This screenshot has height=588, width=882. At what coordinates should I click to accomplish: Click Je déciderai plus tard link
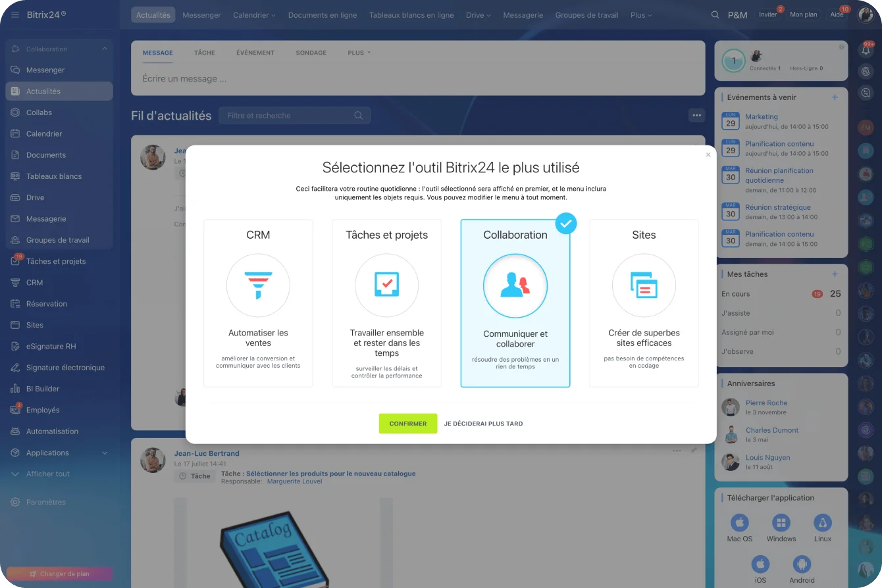pos(483,424)
